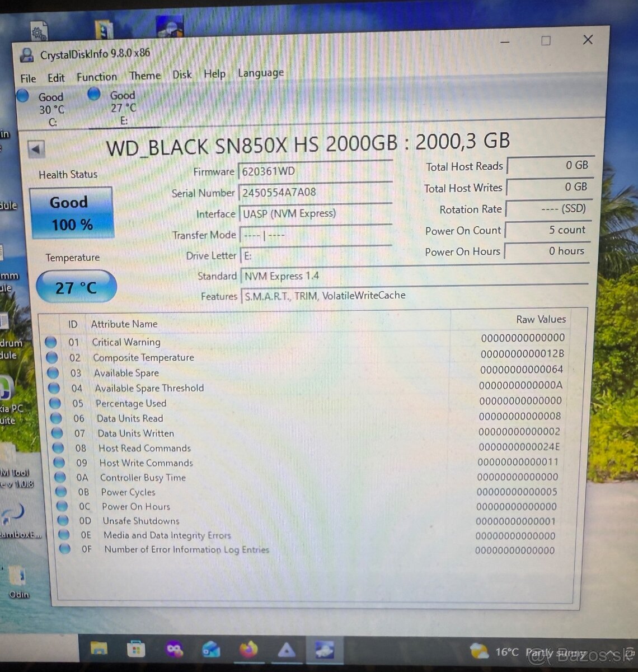The height and width of the screenshot is (672, 638).
Task: Click status icon for Controller Busy Time row
Action: tap(60, 477)
